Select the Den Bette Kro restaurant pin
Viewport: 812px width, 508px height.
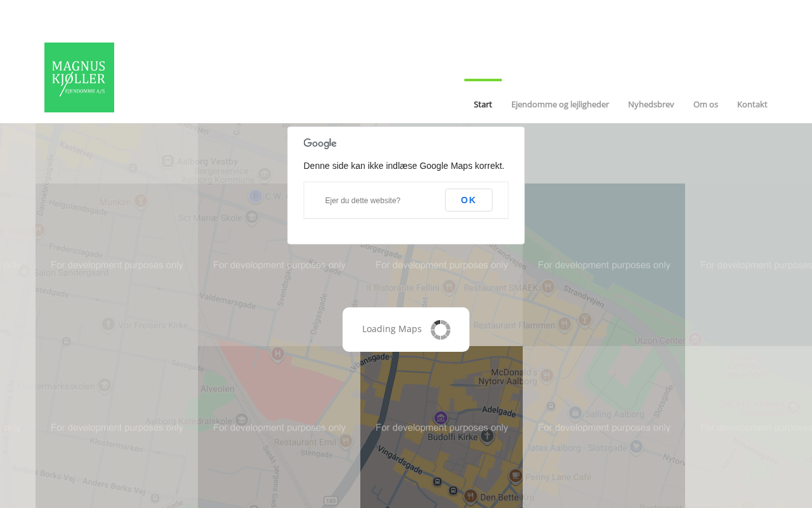click(x=470, y=496)
